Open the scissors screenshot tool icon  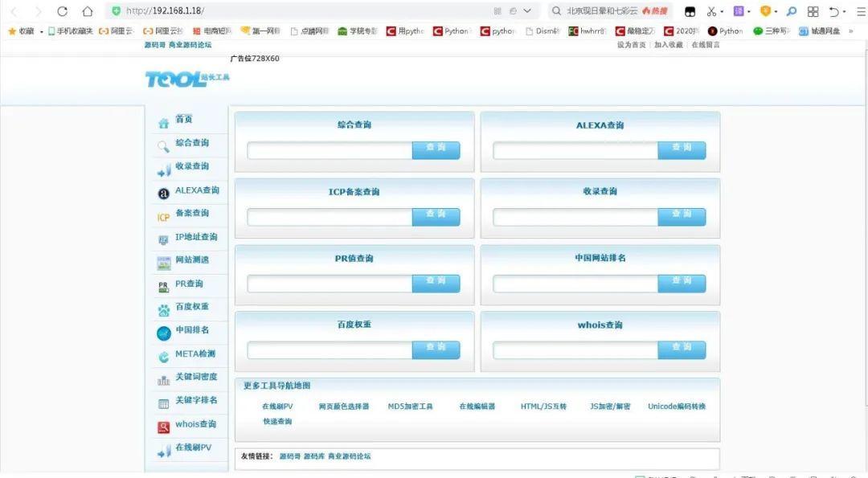click(x=711, y=11)
